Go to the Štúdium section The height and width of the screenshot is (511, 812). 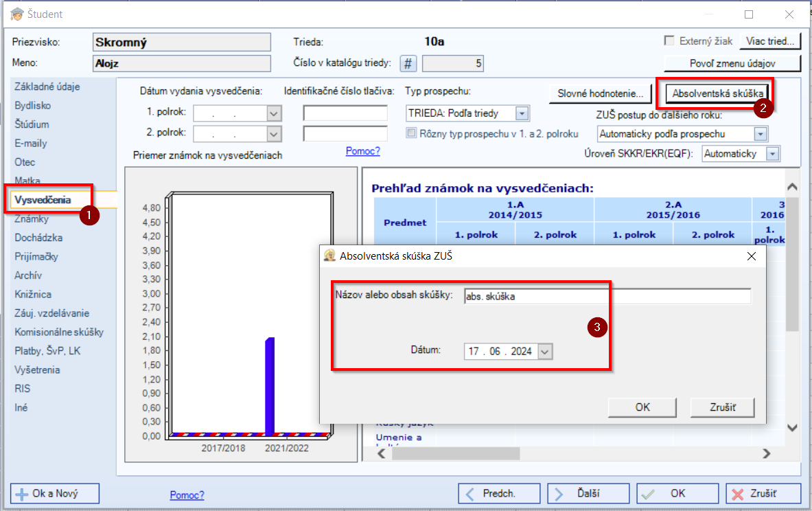tap(32, 124)
